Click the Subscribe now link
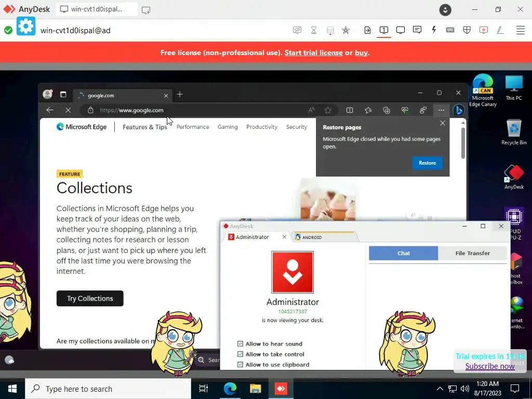The width and height of the screenshot is (532, 399). [x=489, y=366]
